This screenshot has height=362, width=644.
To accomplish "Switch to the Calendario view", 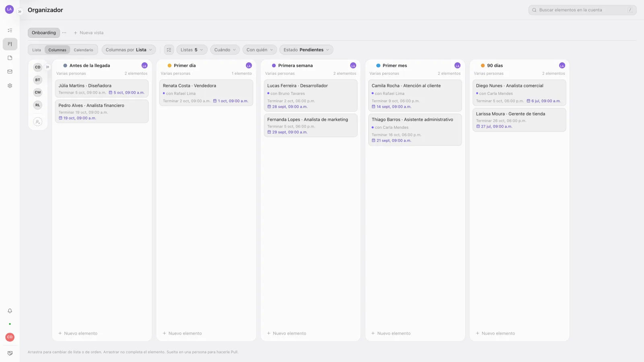I will point(83,50).
